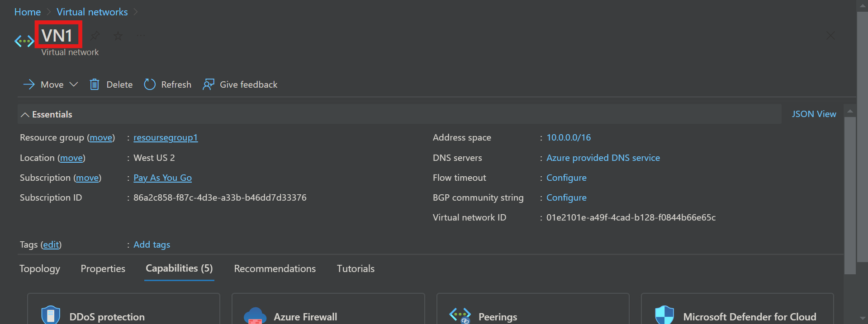Click the inner pane vertical scrollbar
868x324 pixels.
pyautogui.click(x=850, y=194)
